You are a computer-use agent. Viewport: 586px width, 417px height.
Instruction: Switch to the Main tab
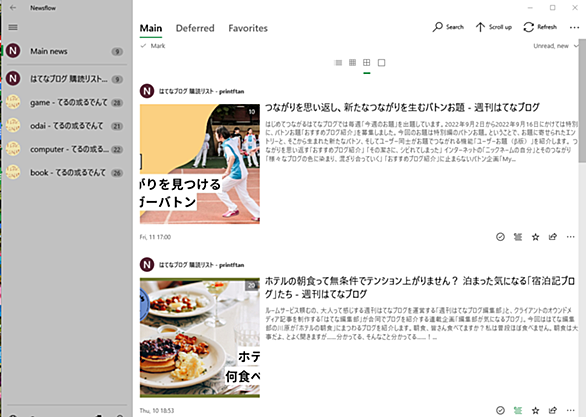pos(151,28)
